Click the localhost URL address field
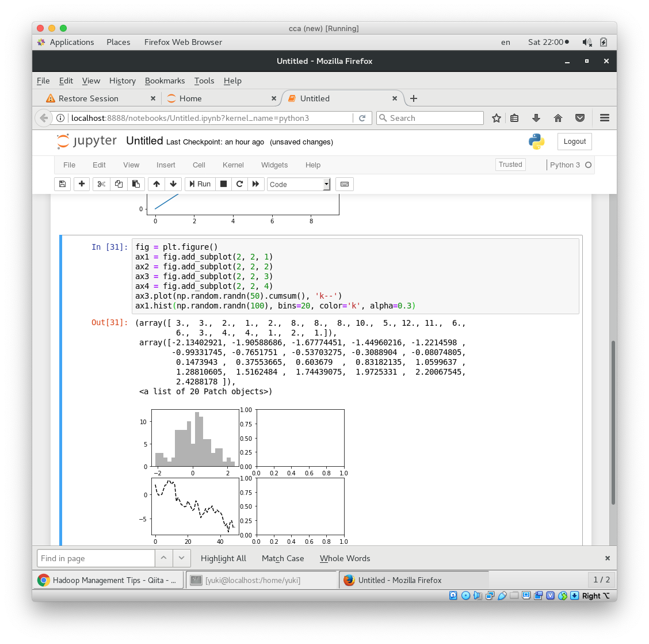 point(211,118)
